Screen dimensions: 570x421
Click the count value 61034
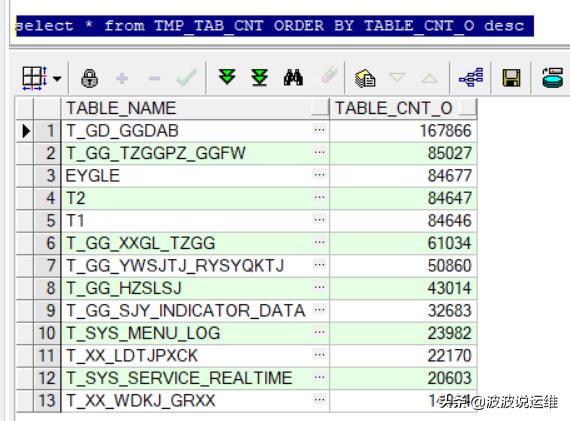point(450,243)
